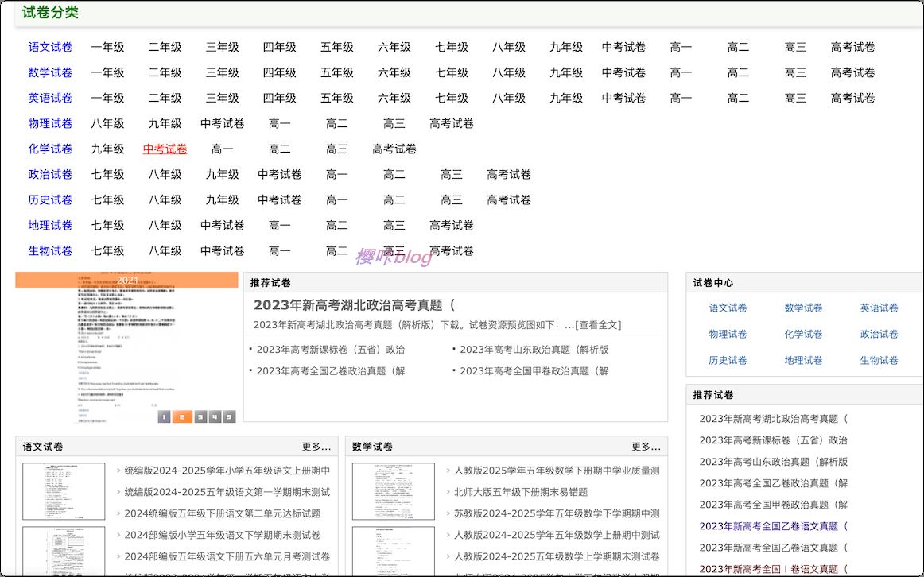The height and width of the screenshot is (577, 924).
Task: Open 2024统编版五年级下册语文第二单元达标试题
Action: click(223, 514)
